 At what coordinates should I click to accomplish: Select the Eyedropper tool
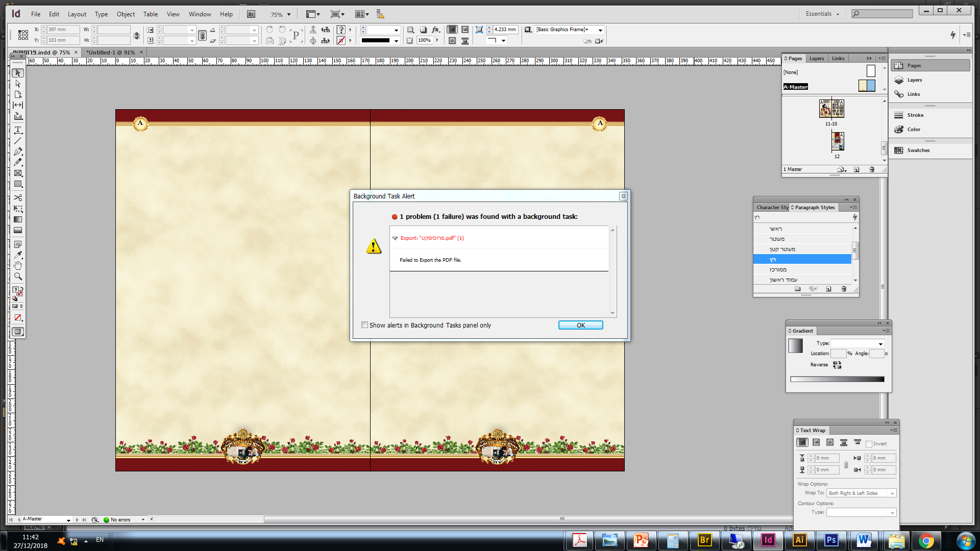(x=18, y=255)
